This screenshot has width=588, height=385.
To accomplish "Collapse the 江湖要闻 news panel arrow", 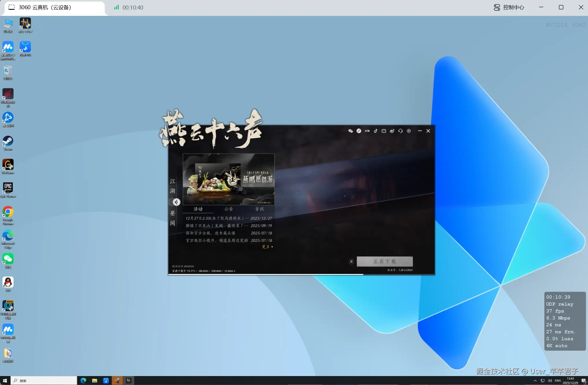I will pos(177,202).
